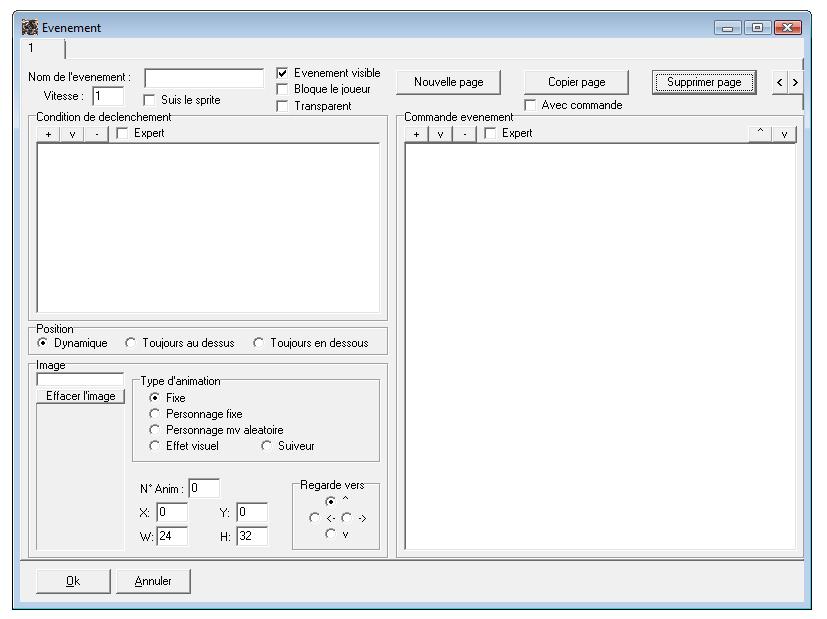This screenshot has width=827, height=619.
Task: Toggle the Evenement visible checkbox
Action: pos(282,73)
